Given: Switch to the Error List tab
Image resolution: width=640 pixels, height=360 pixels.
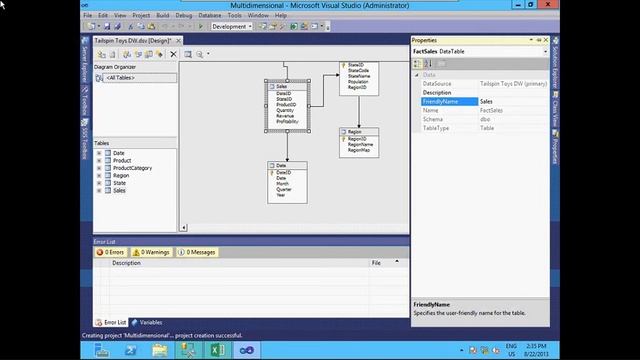Looking at the screenshot, I should click(x=111, y=322).
